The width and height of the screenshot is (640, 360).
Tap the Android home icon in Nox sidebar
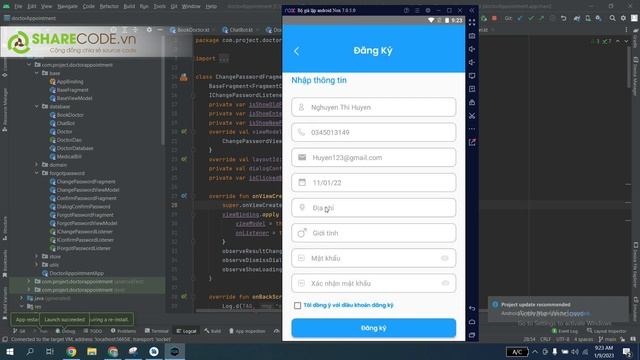(x=472, y=322)
